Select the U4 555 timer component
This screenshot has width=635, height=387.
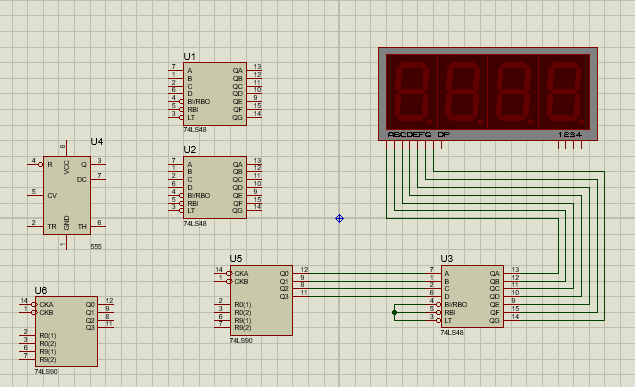(67, 196)
